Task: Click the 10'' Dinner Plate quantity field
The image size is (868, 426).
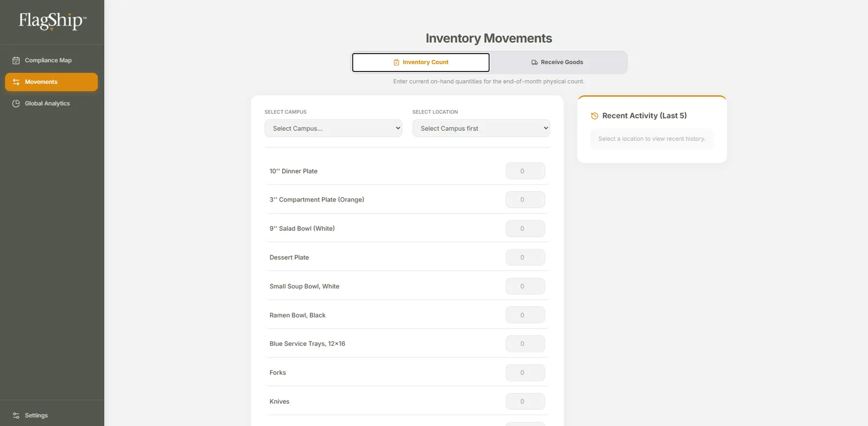Action: (x=525, y=171)
